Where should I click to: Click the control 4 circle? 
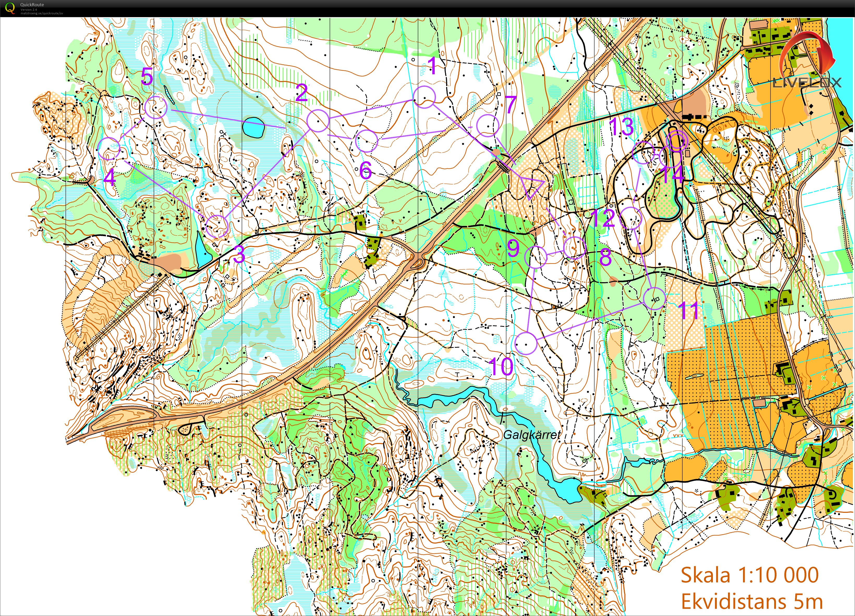[x=109, y=149]
